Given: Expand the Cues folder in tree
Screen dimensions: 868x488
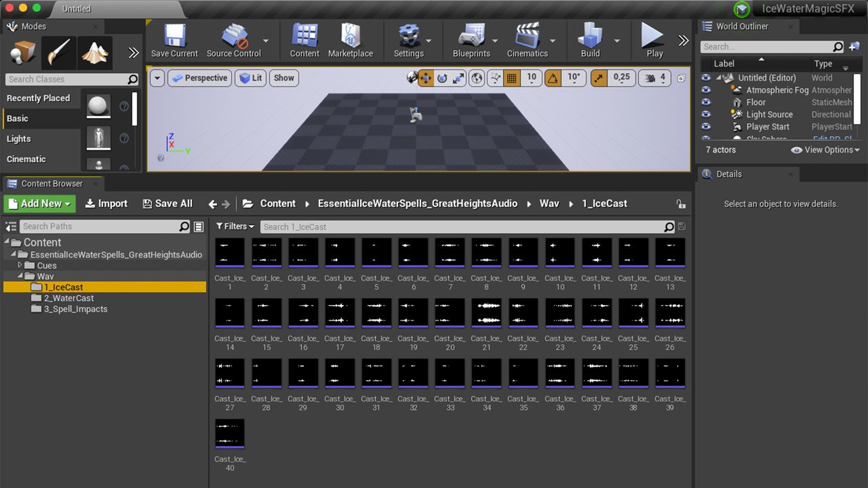Looking at the screenshot, I should click(x=20, y=265).
